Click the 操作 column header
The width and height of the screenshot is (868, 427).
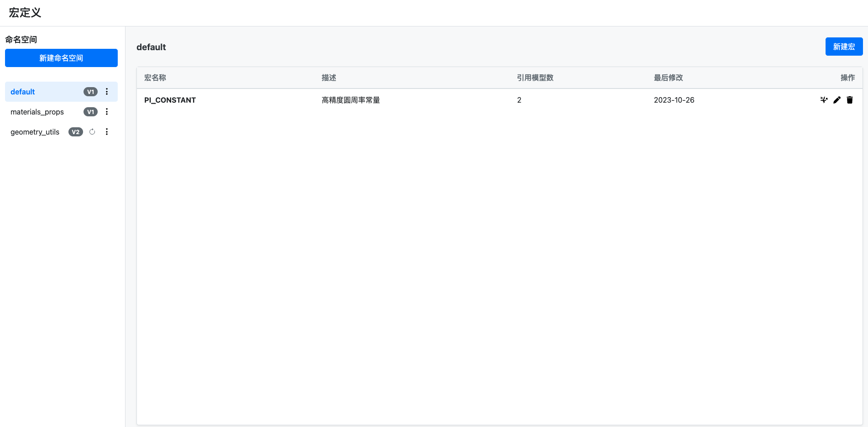point(847,78)
